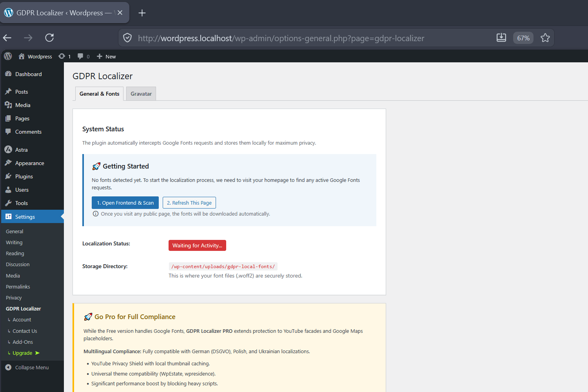Click the shield site security icon
The image size is (588, 392).
(x=127, y=38)
